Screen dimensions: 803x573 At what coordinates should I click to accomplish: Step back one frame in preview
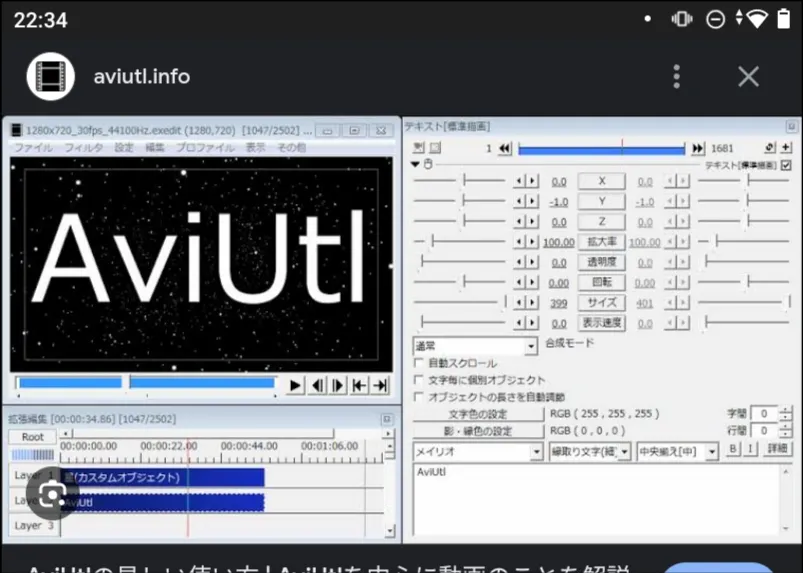pos(317,386)
